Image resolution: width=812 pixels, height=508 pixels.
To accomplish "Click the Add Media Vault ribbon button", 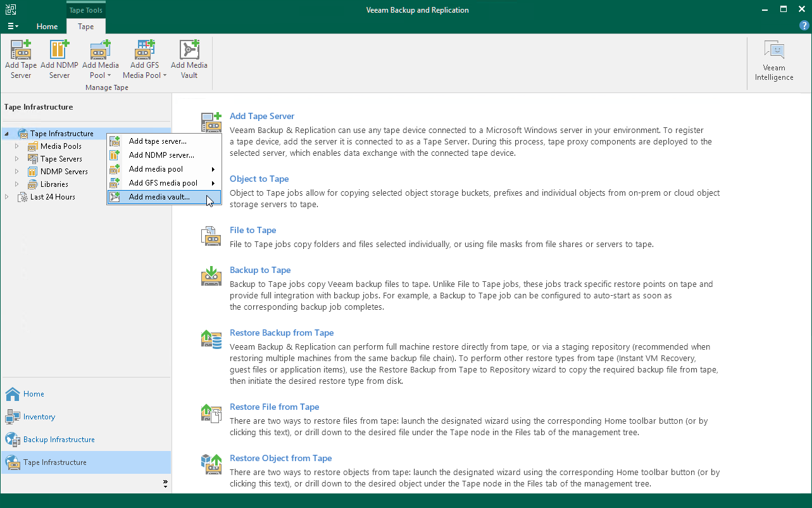I will pyautogui.click(x=189, y=60).
